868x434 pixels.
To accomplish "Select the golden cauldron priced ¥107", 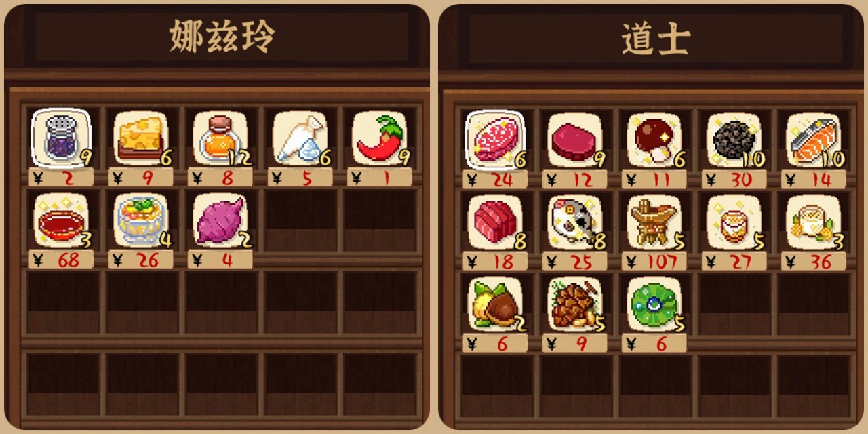I will click(654, 222).
